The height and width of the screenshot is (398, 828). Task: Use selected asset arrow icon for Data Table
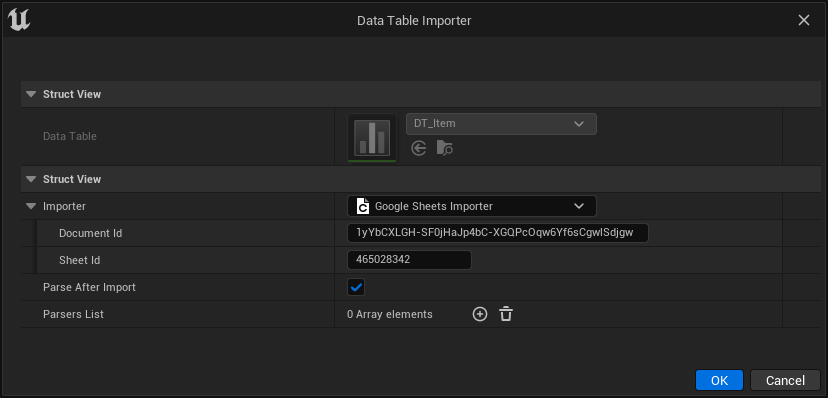419,149
